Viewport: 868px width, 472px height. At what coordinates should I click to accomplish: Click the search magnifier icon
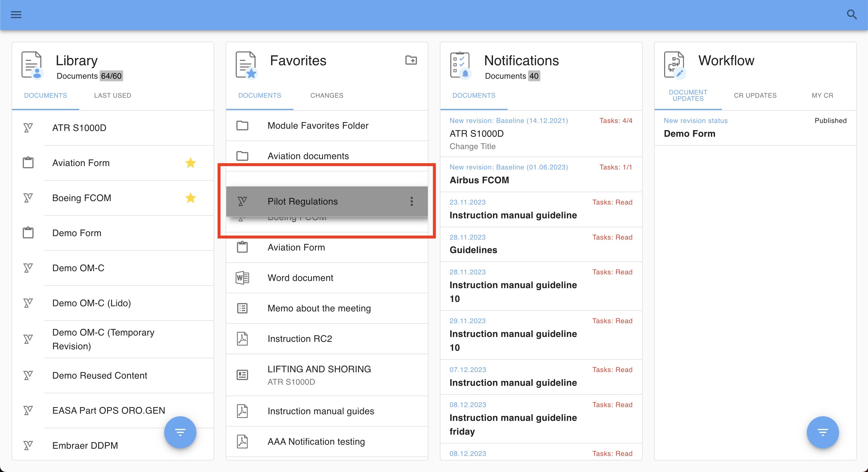tap(851, 14)
